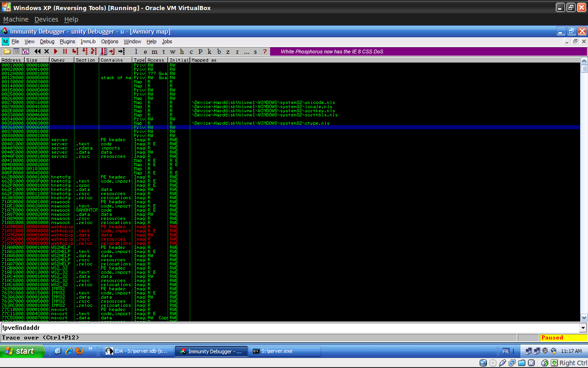
Task: Click the Pause execution icon
Action: (x=65, y=52)
